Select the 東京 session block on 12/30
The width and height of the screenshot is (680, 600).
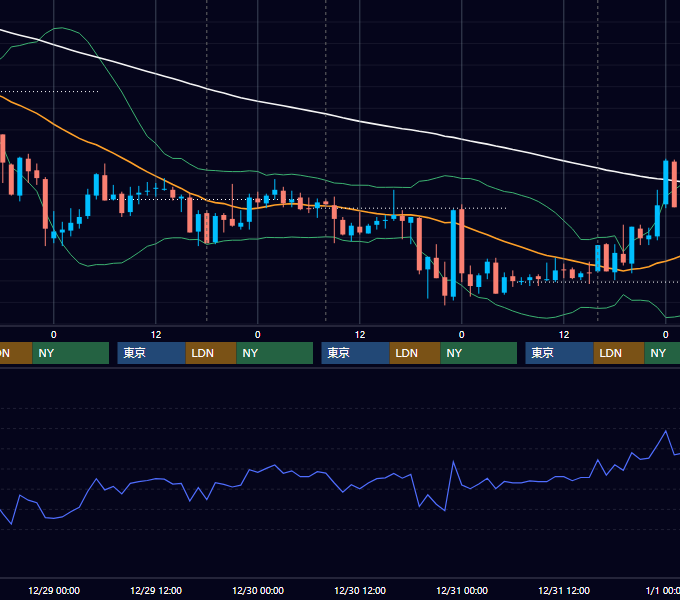(x=355, y=353)
